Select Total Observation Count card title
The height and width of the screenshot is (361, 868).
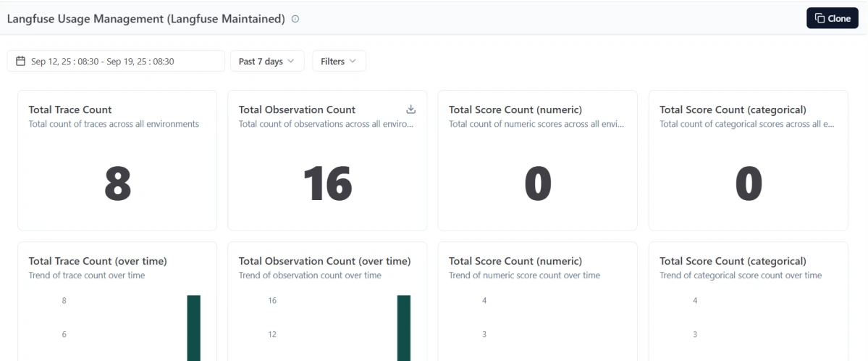click(x=298, y=109)
